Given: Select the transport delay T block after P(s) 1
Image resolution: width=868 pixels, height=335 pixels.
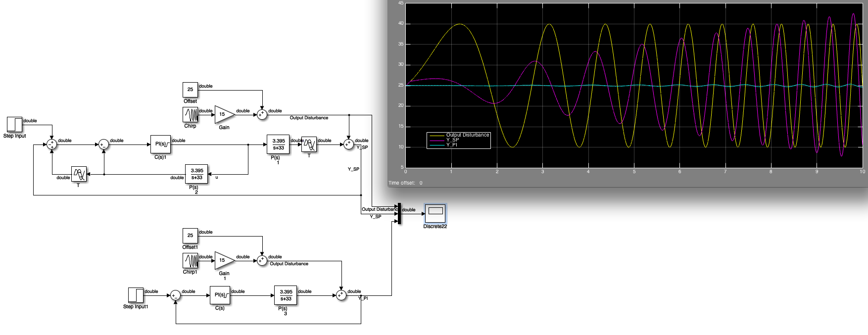Looking at the screenshot, I should pyautogui.click(x=309, y=144).
